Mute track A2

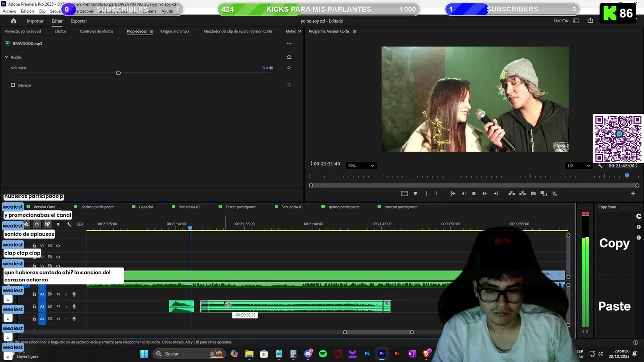click(x=58, y=294)
